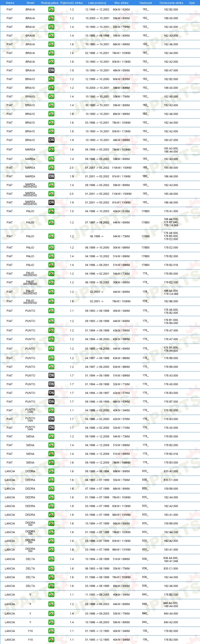Click the date range 10.1996 -> 09.2003
The height and width of the screenshot is (644, 200).
(97, 622)
